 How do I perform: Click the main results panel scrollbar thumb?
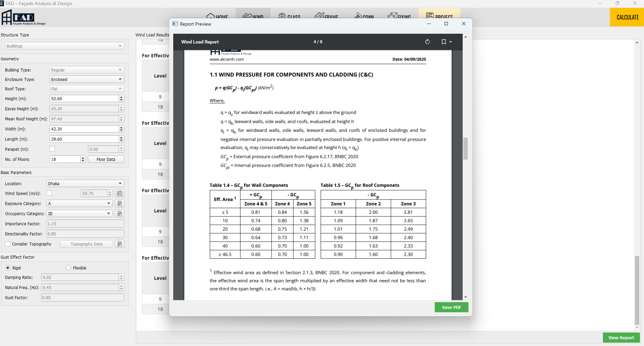[x=637, y=290]
